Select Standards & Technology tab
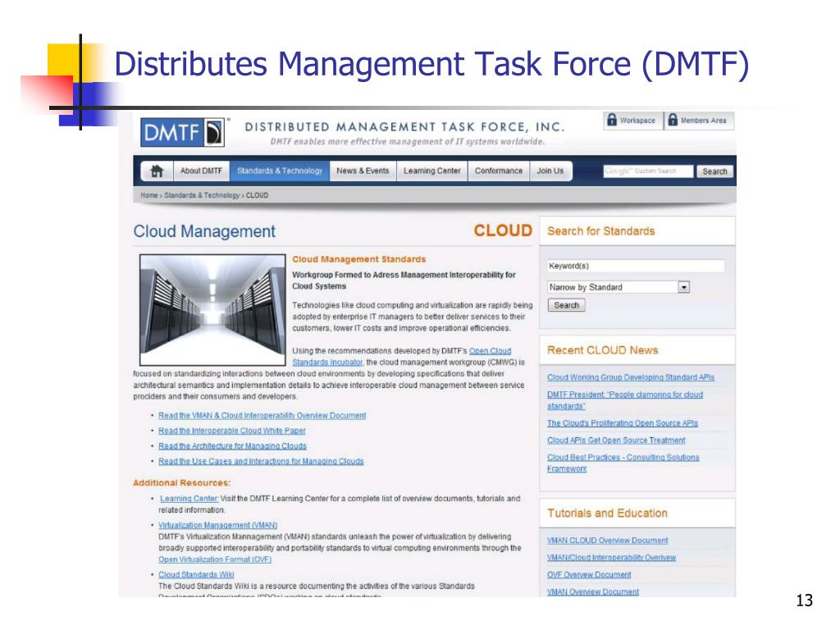Screen dimensions: 840x630 280,171
